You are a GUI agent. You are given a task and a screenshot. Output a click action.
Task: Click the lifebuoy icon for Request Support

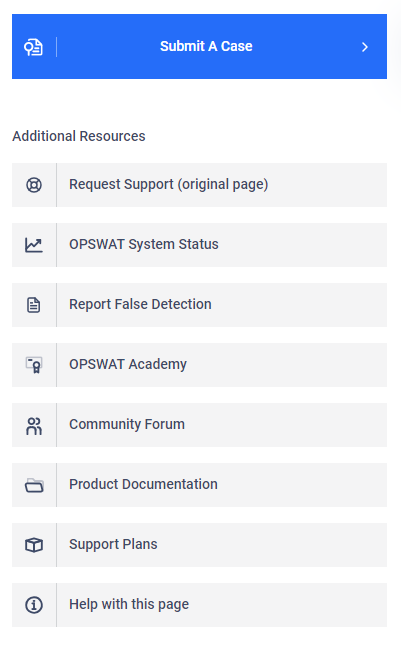[34, 185]
